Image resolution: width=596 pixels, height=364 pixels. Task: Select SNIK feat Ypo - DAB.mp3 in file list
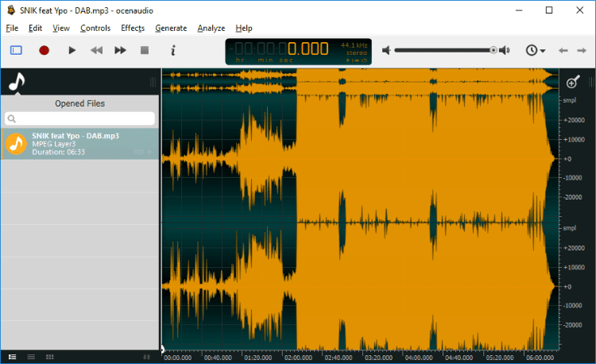coord(79,144)
